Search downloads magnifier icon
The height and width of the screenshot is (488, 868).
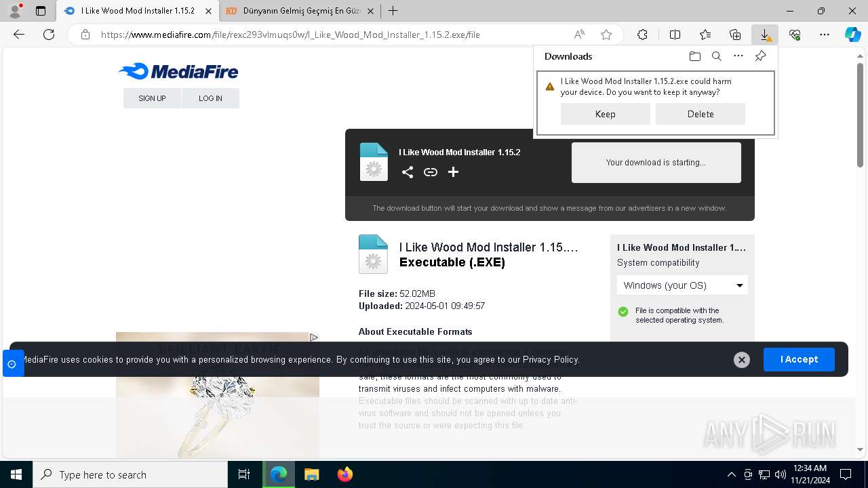717,56
